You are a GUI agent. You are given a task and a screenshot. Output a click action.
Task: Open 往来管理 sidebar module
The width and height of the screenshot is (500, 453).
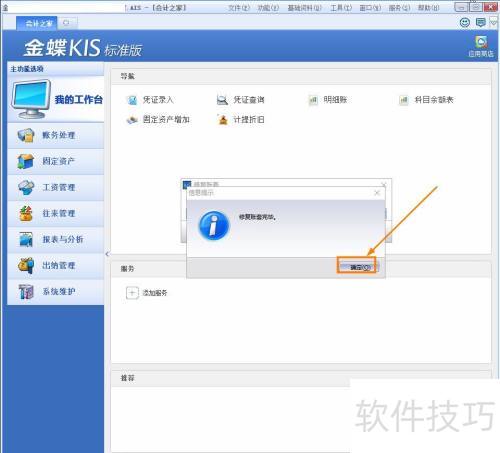pos(56,213)
